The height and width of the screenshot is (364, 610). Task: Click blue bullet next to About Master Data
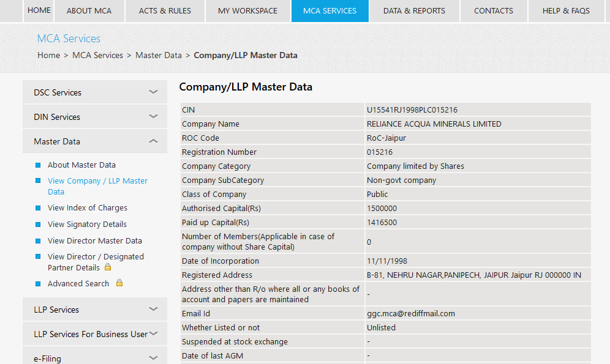click(38, 165)
